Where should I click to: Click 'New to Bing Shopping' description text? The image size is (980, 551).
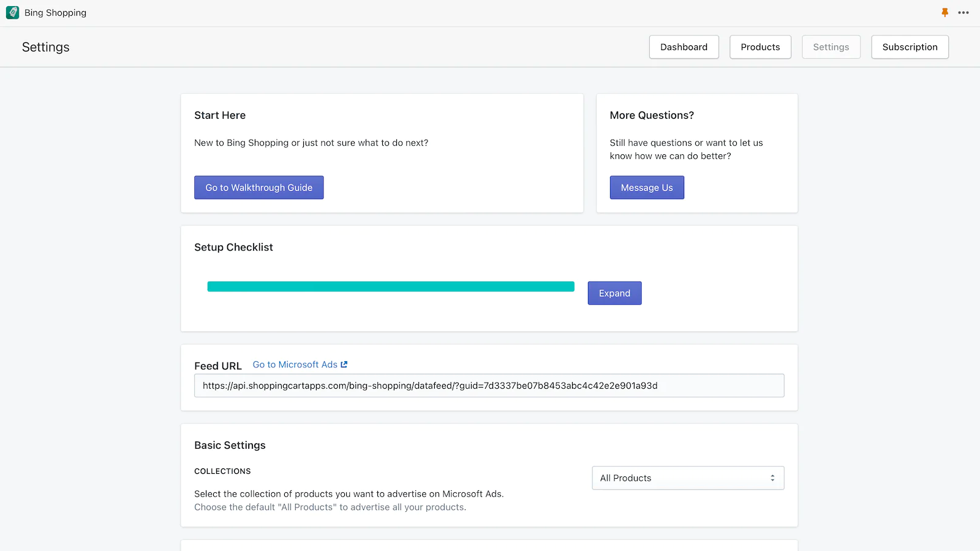311,143
